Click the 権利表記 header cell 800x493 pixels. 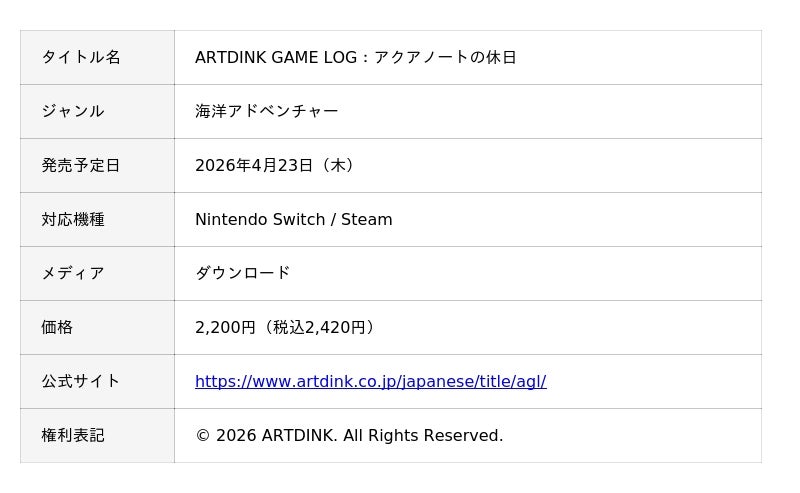tap(73, 435)
